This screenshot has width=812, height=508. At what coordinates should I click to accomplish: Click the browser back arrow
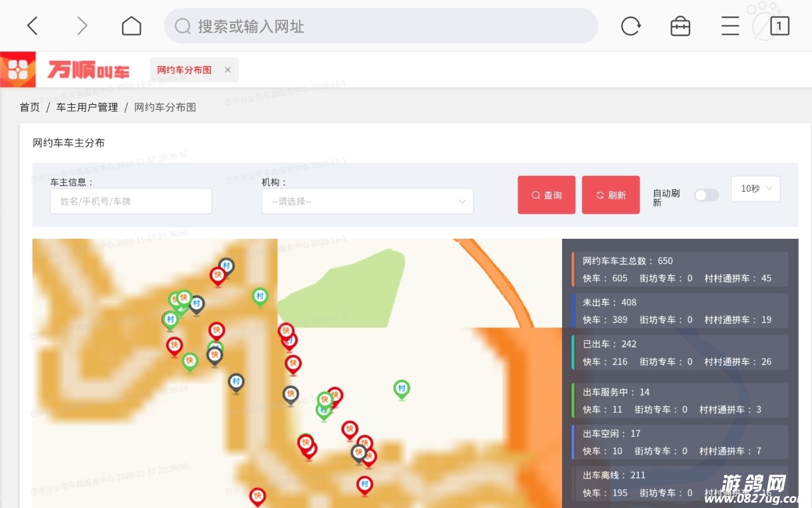[x=32, y=26]
